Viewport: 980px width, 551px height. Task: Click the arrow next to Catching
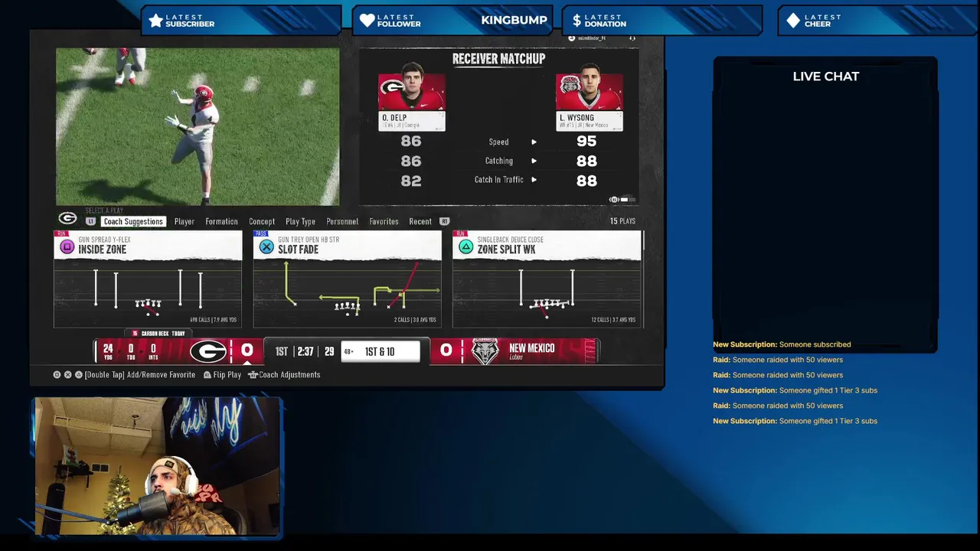click(x=534, y=161)
